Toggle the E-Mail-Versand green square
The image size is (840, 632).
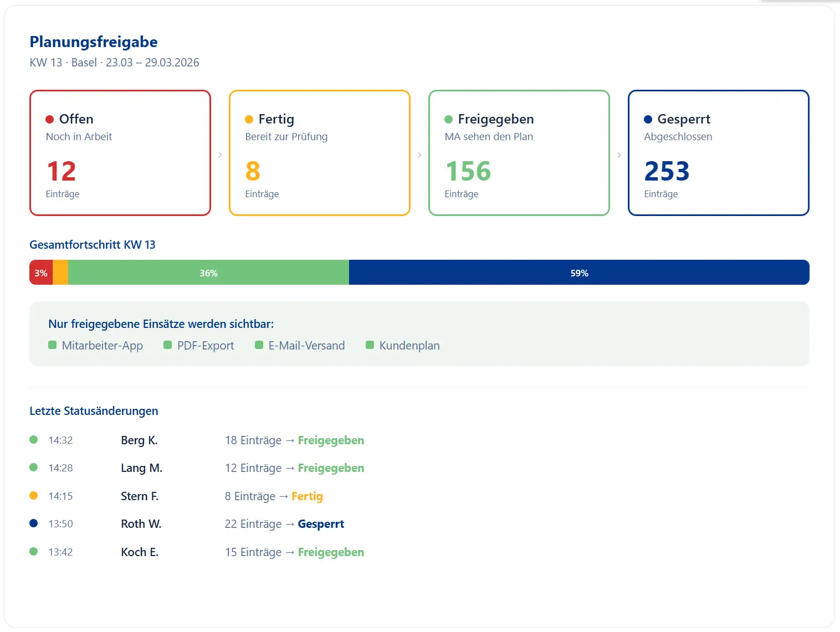pos(259,345)
